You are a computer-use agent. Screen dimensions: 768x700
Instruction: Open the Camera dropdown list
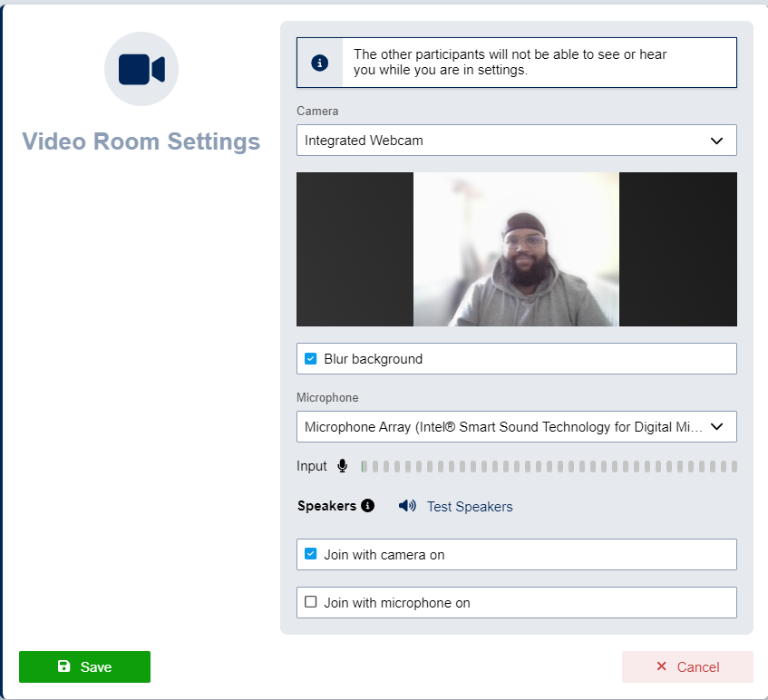click(x=515, y=141)
